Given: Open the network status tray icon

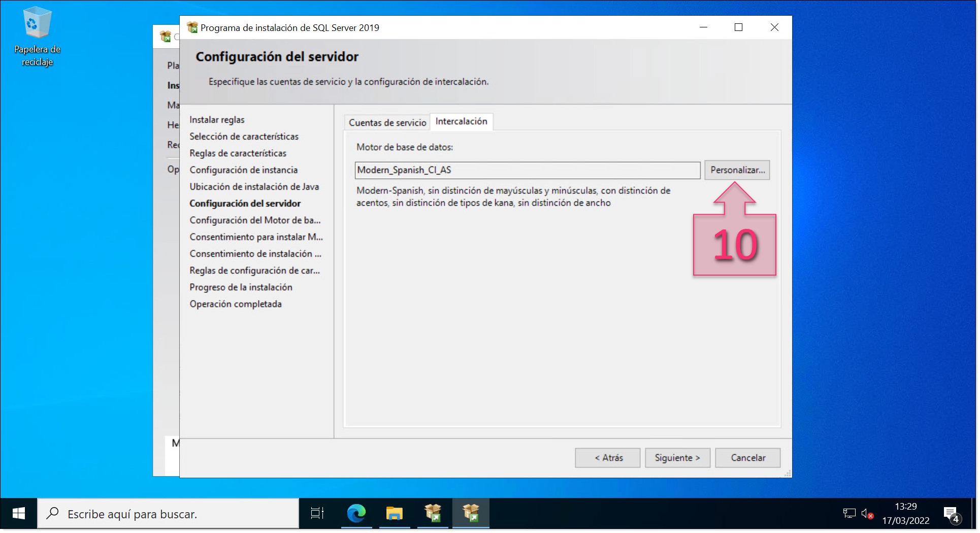Looking at the screenshot, I should (x=849, y=514).
